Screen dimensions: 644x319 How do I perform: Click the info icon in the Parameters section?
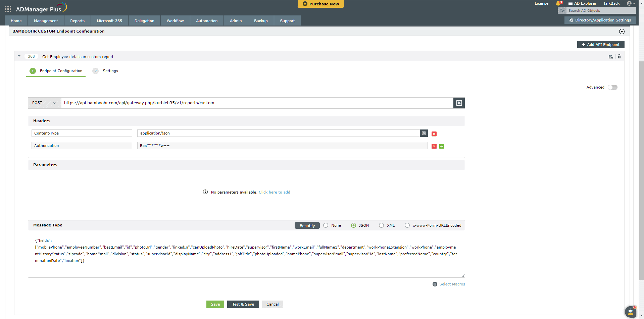(205, 192)
